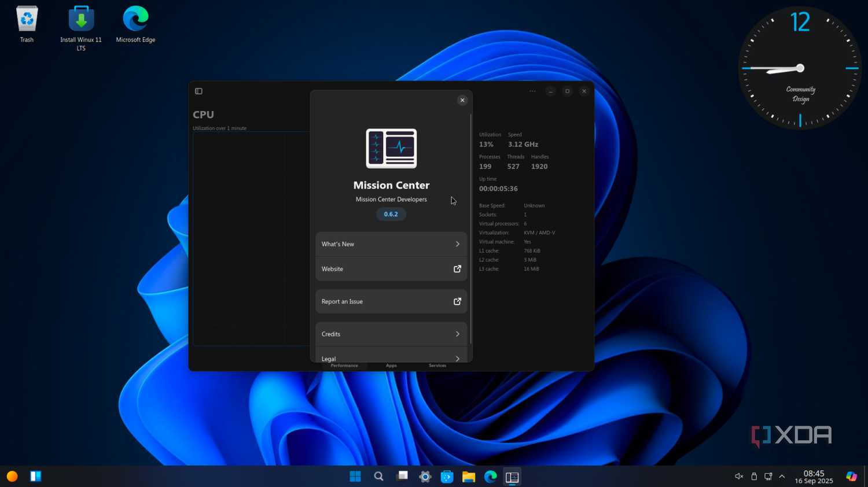Expand the Credits row

coord(391,334)
